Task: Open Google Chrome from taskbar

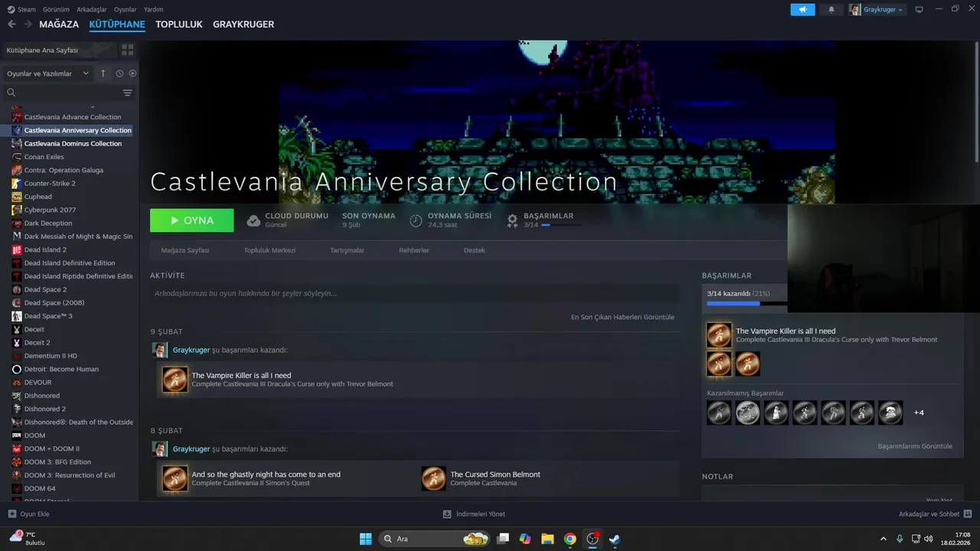Action: tap(570, 539)
